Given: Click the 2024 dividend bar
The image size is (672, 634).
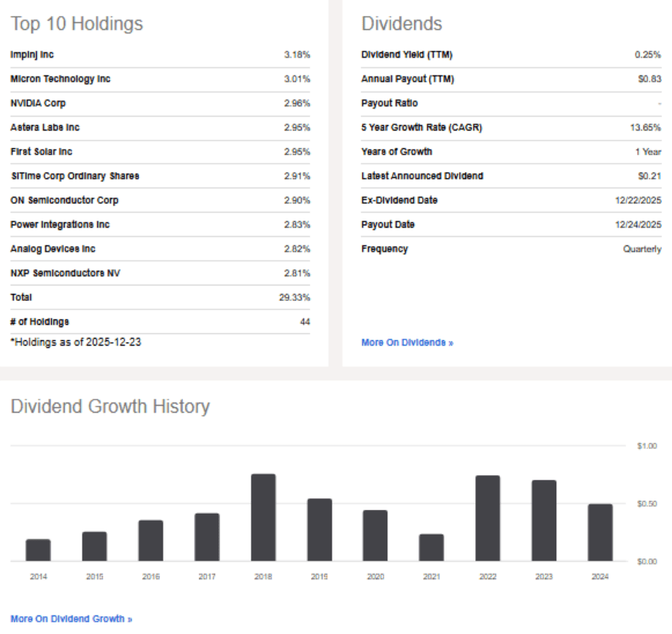Looking at the screenshot, I should tap(600, 532).
